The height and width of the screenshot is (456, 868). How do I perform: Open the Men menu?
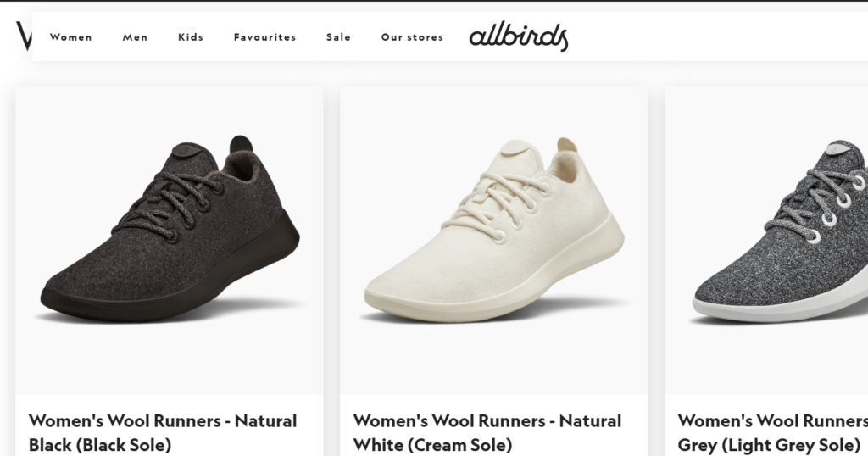tap(135, 37)
